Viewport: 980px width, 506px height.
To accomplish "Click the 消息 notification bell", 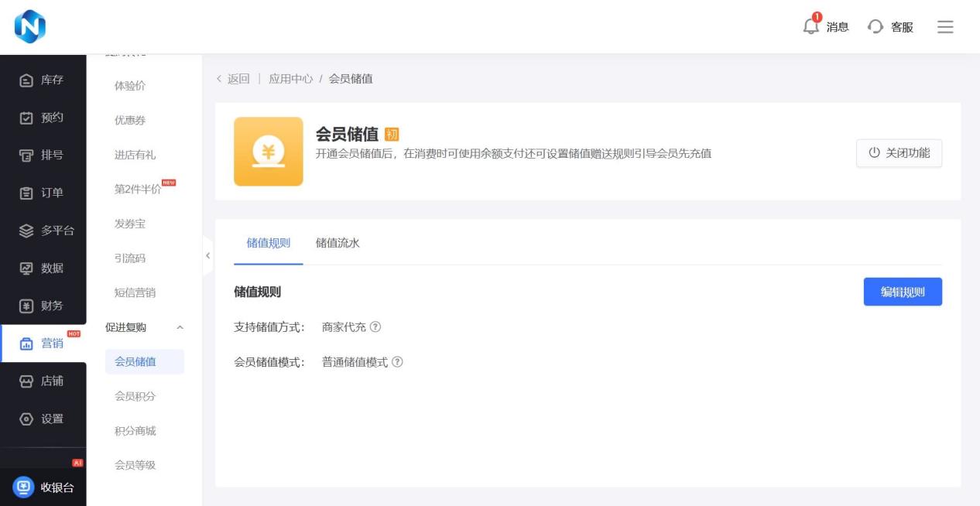I will pyautogui.click(x=811, y=26).
